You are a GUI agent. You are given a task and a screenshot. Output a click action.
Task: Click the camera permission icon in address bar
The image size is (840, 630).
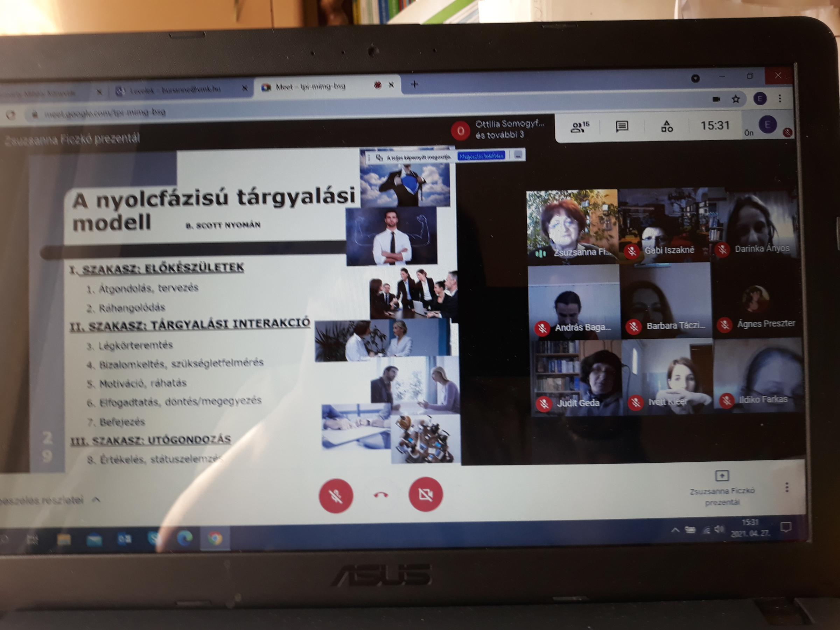[x=716, y=99]
